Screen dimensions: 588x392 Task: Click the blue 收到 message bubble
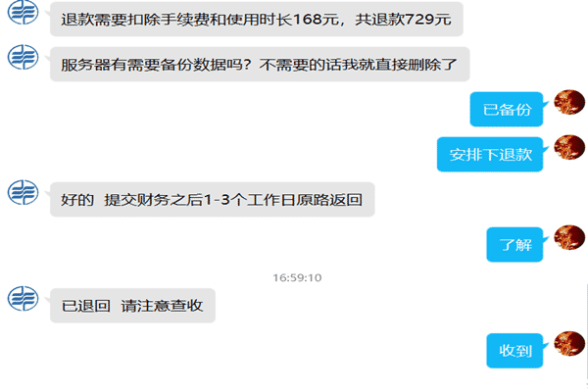tap(514, 351)
